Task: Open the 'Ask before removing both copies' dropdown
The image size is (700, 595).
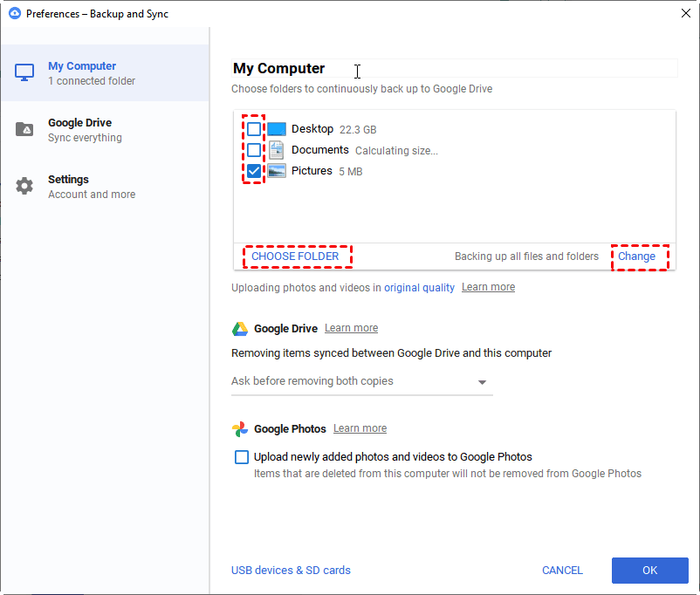Action: (x=361, y=382)
